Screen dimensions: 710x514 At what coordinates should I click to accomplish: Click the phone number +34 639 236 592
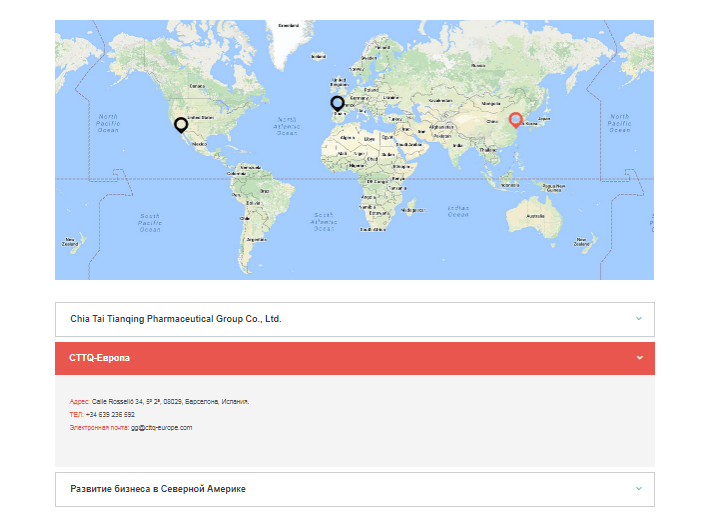pos(110,414)
